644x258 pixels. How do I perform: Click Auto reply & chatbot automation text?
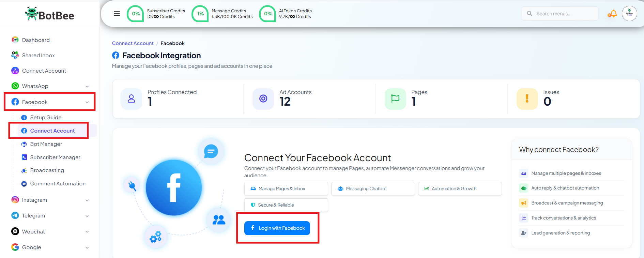coord(565,188)
